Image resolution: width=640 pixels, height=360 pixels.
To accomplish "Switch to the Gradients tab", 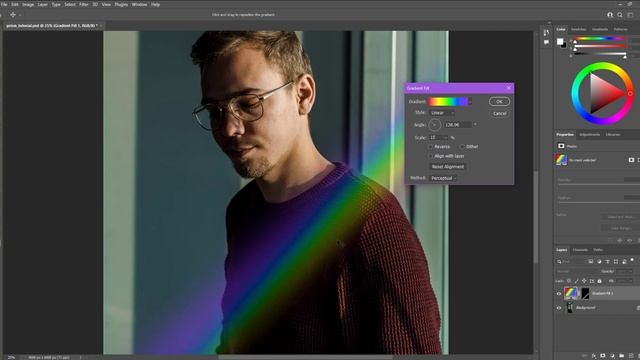I will point(600,29).
